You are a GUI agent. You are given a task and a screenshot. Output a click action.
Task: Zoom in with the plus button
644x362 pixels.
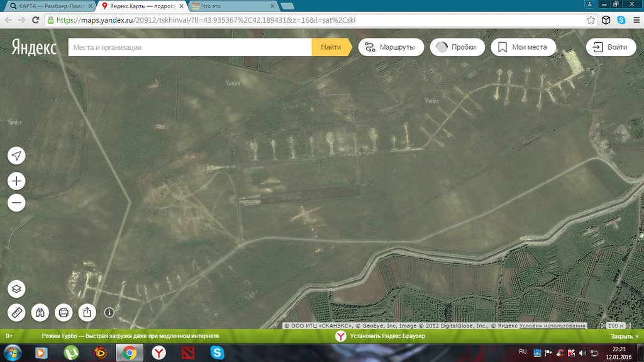tap(16, 181)
